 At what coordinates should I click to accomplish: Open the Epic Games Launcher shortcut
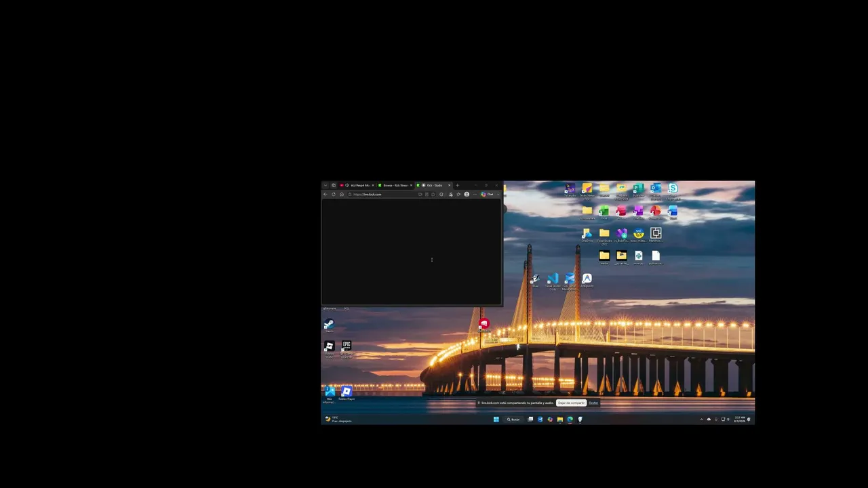347,348
